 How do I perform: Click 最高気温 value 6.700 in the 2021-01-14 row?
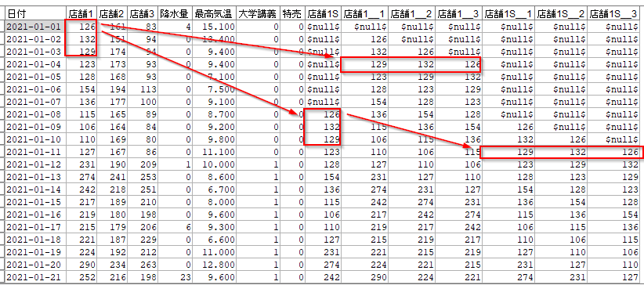(215, 189)
